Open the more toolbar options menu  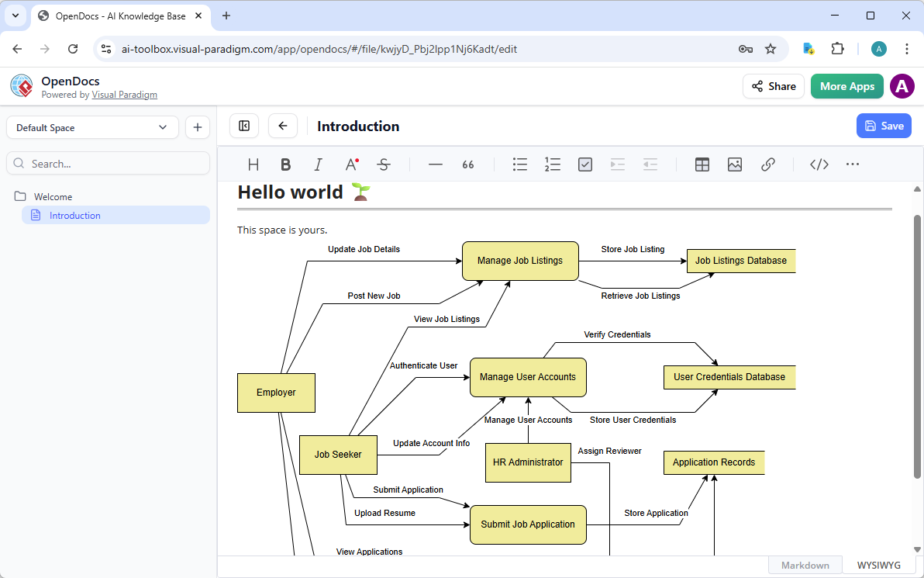(x=853, y=164)
